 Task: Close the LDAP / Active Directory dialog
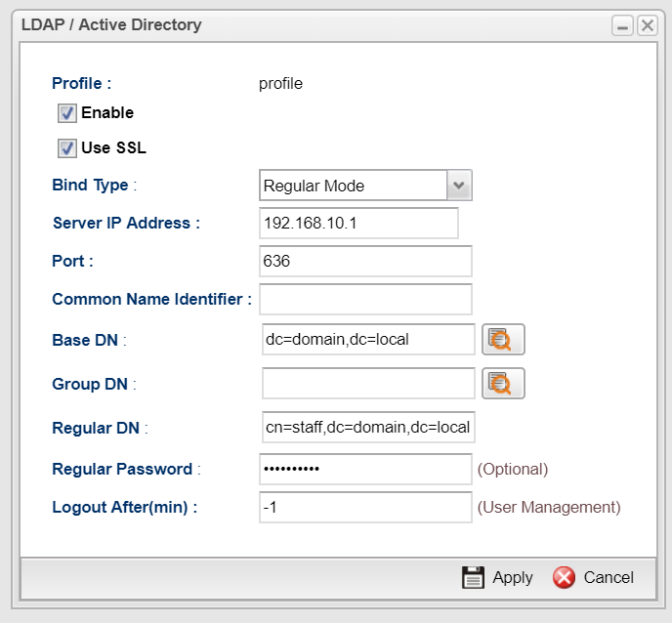click(648, 25)
